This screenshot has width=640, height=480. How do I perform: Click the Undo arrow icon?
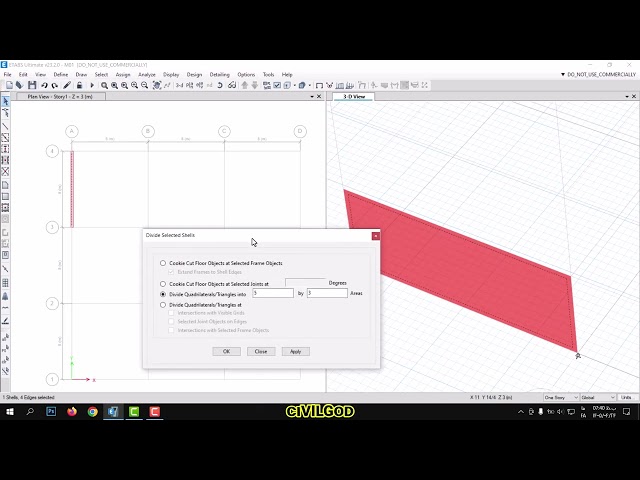(x=44, y=85)
